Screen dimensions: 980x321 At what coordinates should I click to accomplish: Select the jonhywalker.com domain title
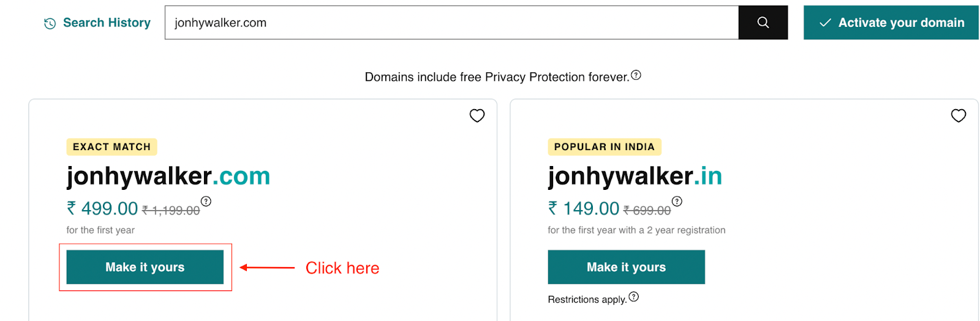point(168,176)
